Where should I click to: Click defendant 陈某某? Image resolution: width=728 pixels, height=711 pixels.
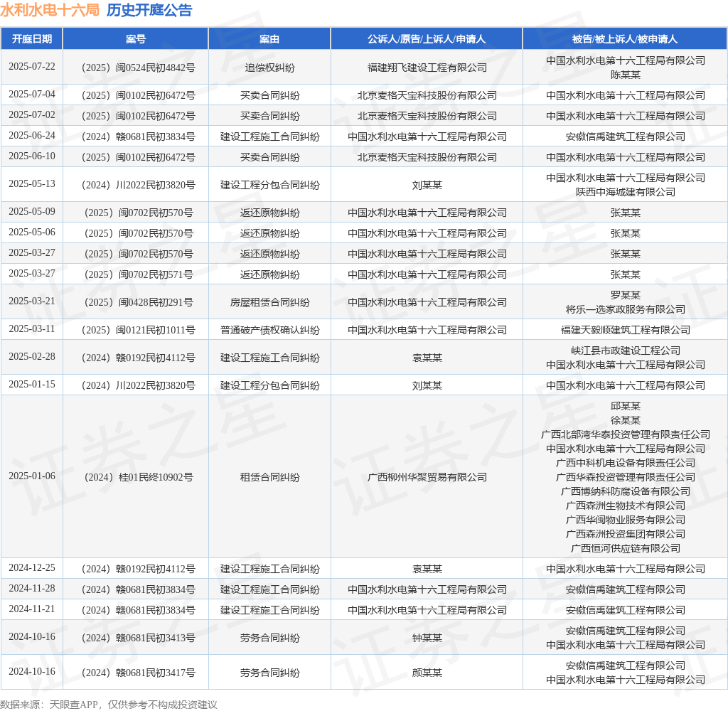[626, 75]
